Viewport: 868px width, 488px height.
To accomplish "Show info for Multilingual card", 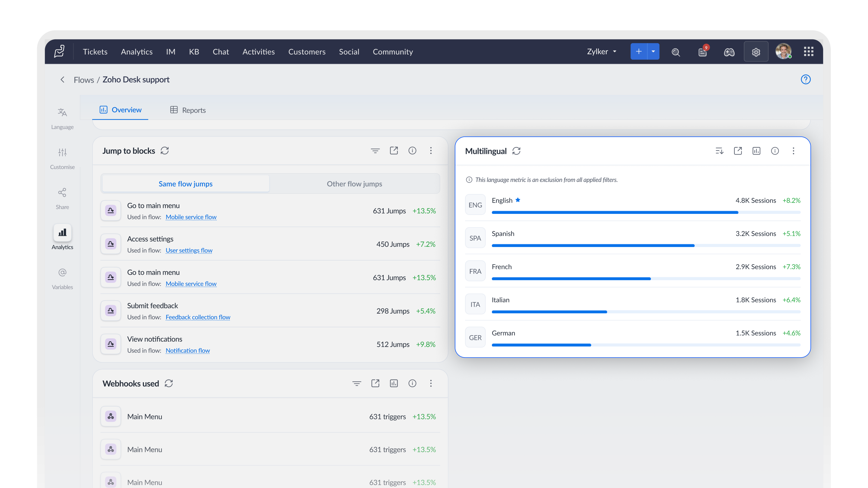I will click(x=775, y=151).
